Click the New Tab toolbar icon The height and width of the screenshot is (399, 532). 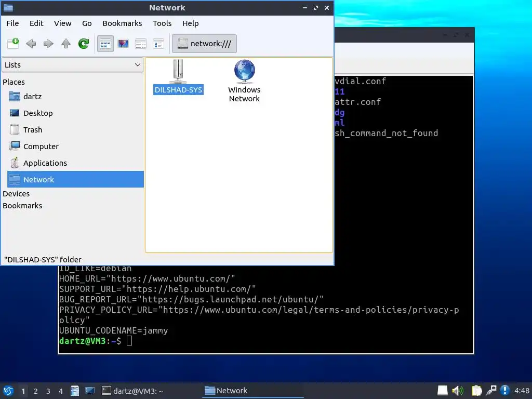click(x=13, y=44)
